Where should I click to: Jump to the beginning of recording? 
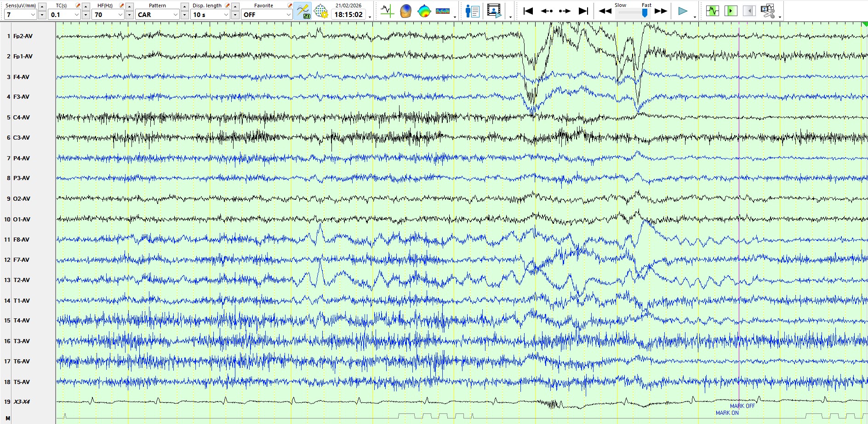click(x=528, y=11)
